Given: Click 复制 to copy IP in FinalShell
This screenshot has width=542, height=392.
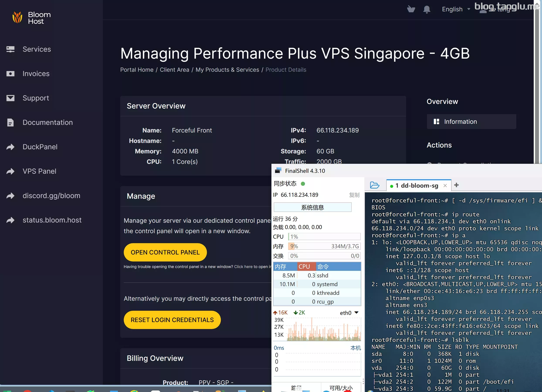Looking at the screenshot, I should pyautogui.click(x=354, y=195).
